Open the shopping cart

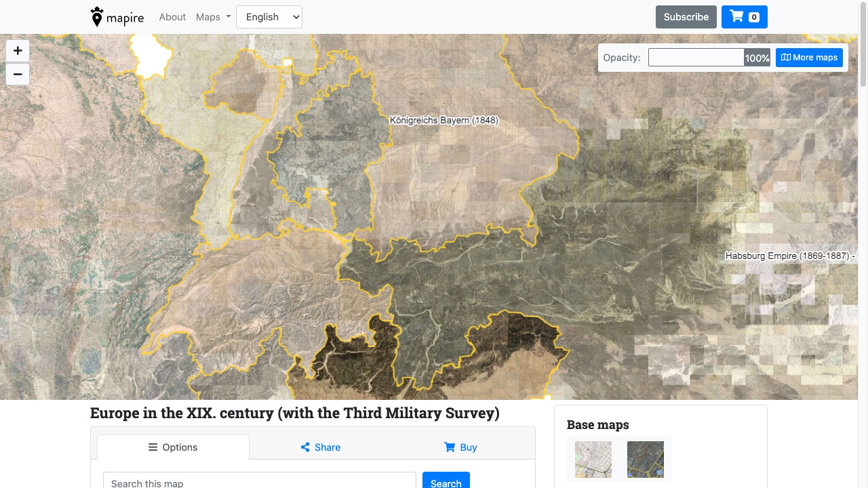pos(744,17)
